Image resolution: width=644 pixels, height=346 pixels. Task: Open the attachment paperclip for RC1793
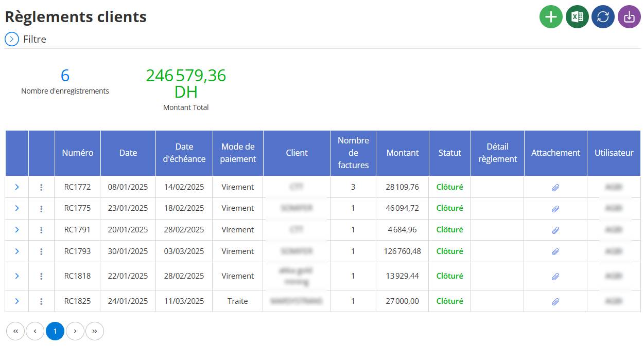tap(555, 252)
